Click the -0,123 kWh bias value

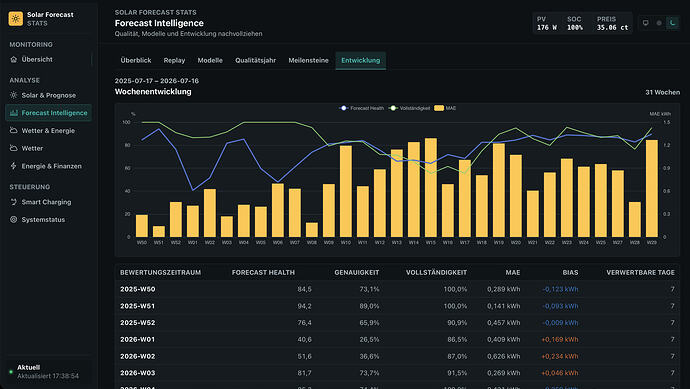pos(560,289)
